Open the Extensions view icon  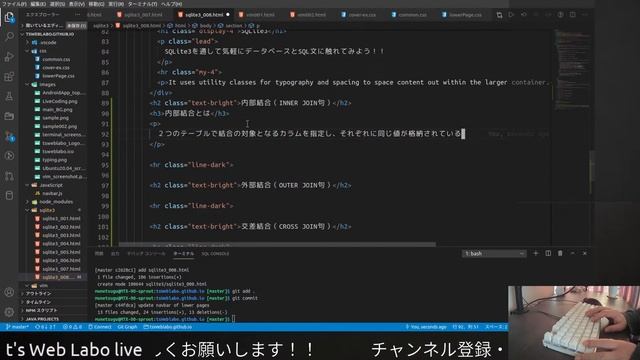(9, 76)
